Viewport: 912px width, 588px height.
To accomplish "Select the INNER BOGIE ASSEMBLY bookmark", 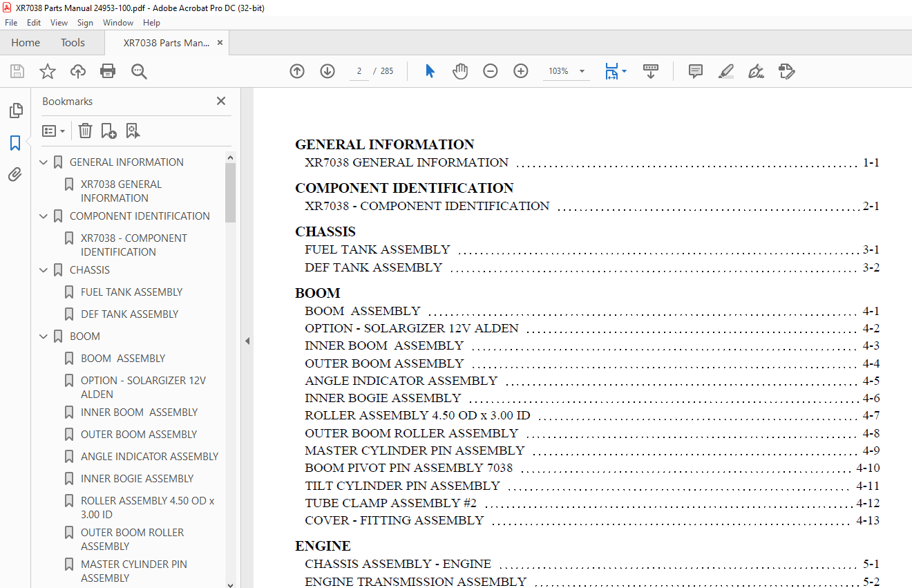I will point(137,479).
